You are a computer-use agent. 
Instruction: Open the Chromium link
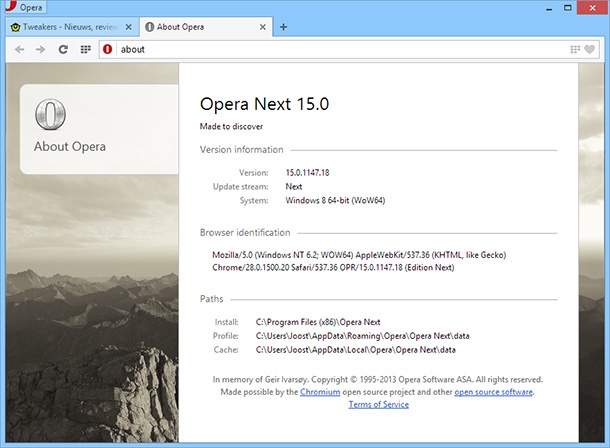coord(320,392)
